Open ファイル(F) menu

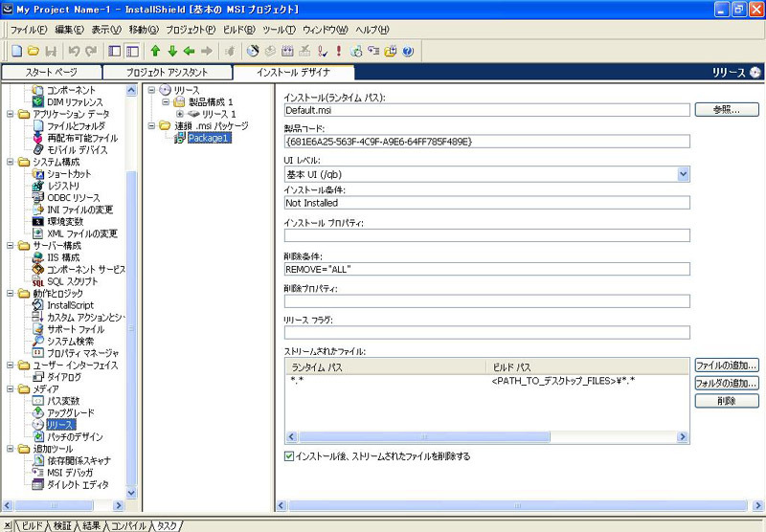(x=29, y=30)
